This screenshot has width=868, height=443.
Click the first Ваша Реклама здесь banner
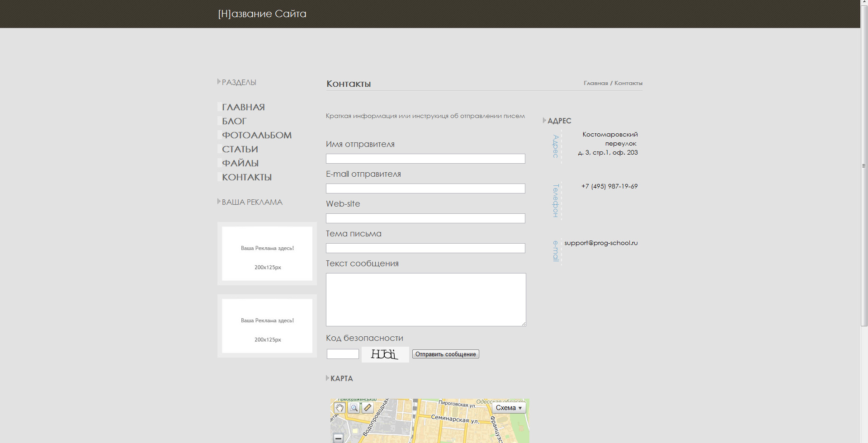267,254
